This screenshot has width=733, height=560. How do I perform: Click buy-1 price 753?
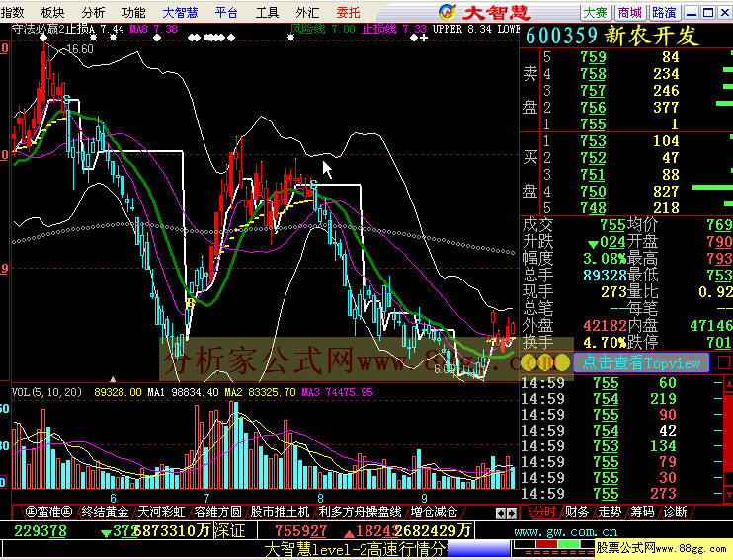click(x=593, y=141)
